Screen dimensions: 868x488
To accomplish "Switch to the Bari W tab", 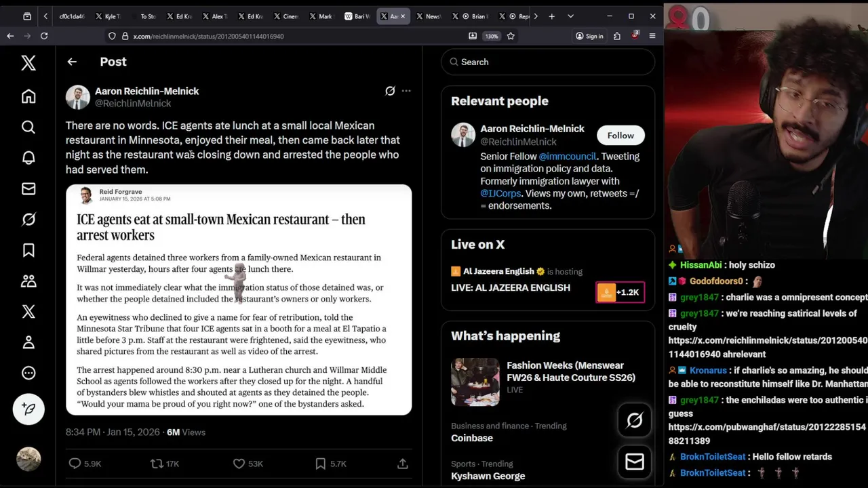I will [357, 16].
